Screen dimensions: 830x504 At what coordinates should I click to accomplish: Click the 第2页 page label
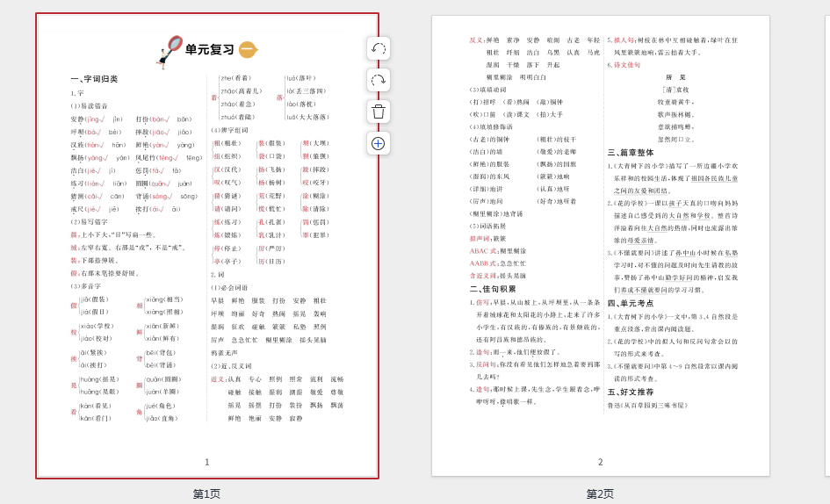coord(600,494)
